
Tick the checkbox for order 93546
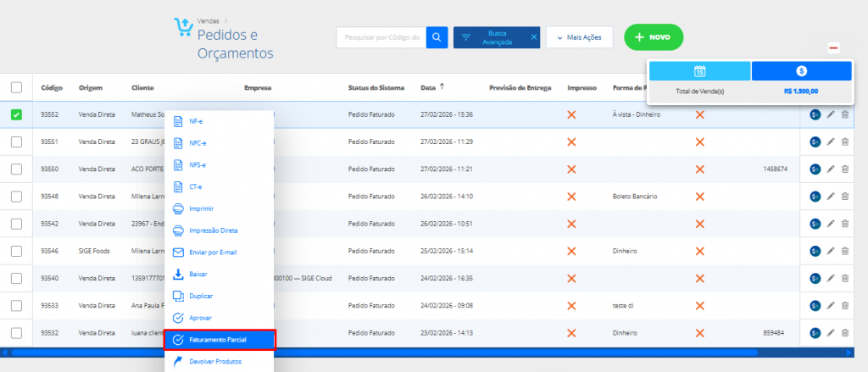pyautogui.click(x=16, y=252)
